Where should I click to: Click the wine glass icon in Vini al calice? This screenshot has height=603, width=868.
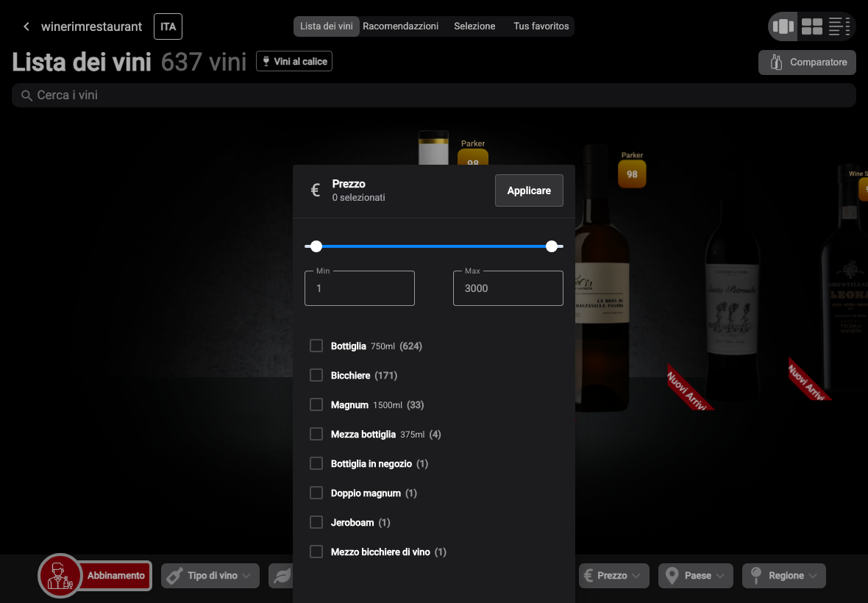[266, 61]
